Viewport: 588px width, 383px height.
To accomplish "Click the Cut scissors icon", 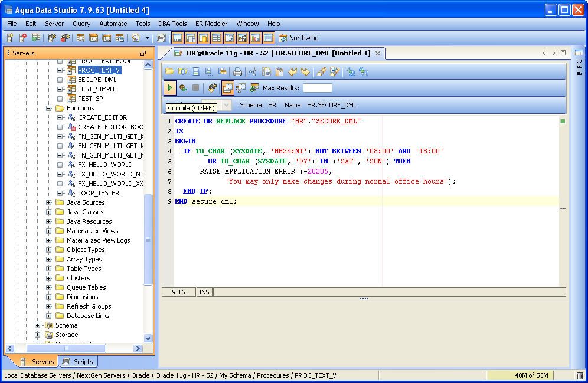I will [253, 71].
